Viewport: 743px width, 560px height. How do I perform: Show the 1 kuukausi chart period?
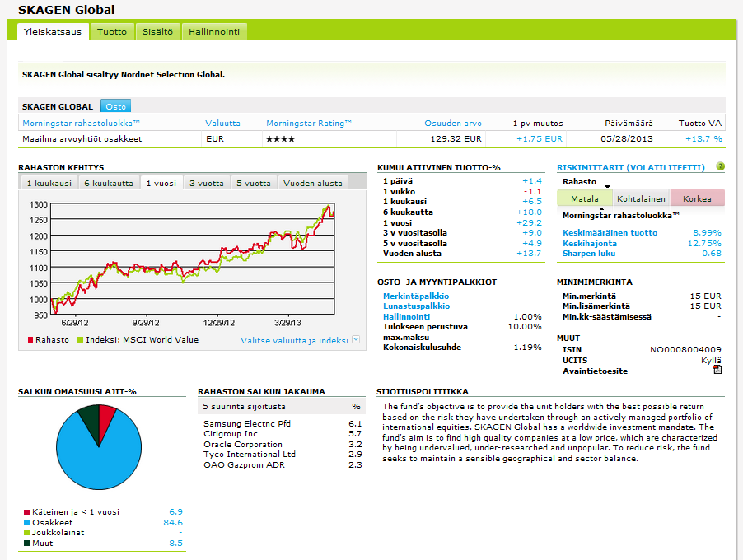point(49,183)
